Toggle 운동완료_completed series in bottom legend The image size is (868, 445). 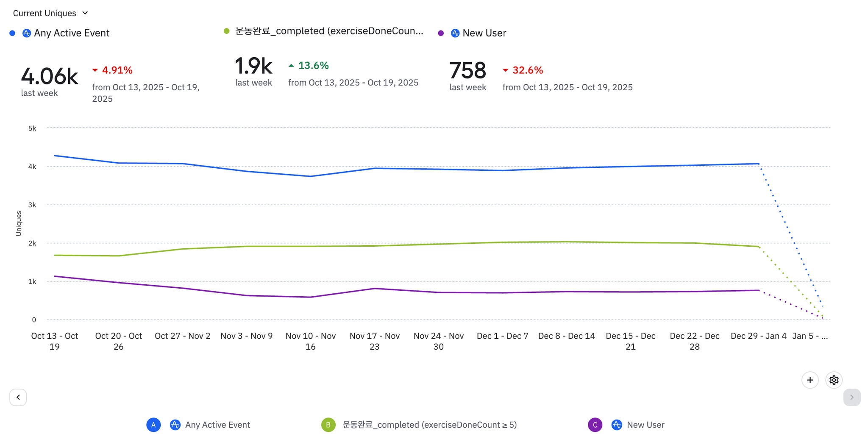429,425
